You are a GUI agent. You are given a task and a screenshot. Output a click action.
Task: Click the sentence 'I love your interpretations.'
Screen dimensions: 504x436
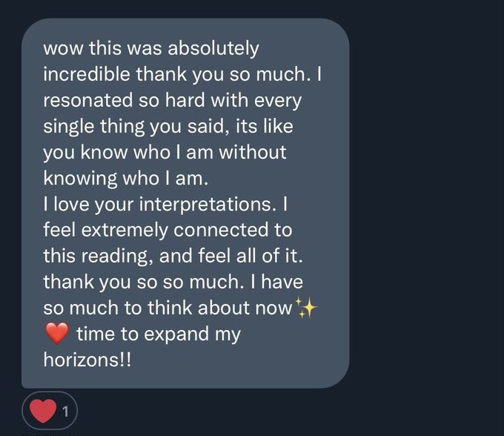click(160, 204)
